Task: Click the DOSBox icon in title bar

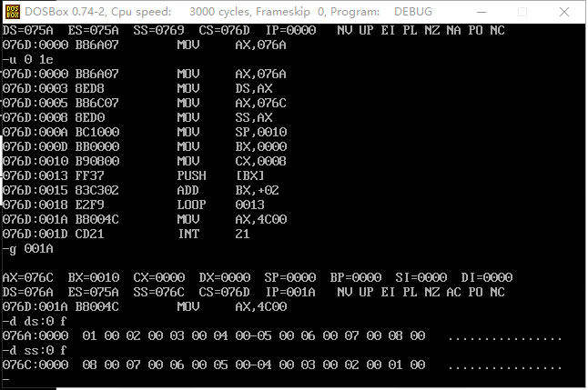Action: tap(13, 12)
